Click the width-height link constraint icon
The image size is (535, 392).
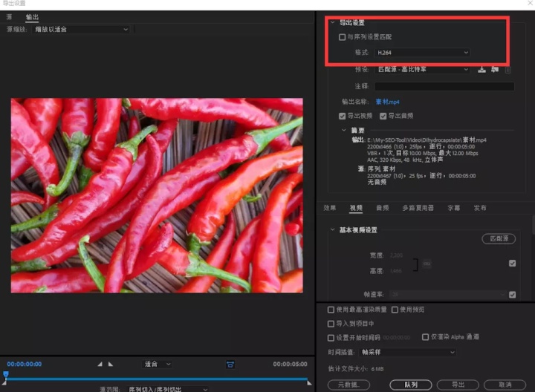(x=427, y=264)
